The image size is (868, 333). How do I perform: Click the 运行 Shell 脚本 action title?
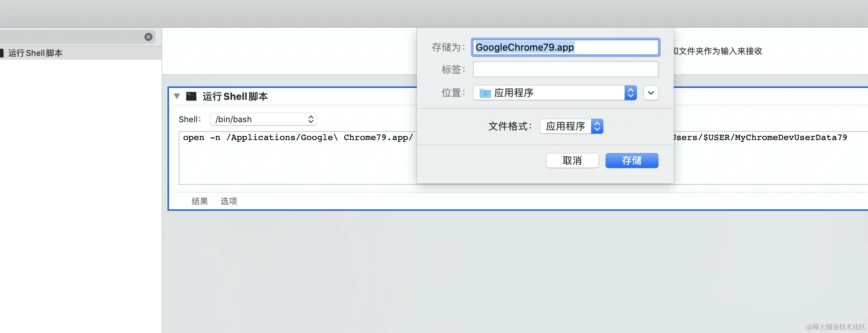point(235,96)
